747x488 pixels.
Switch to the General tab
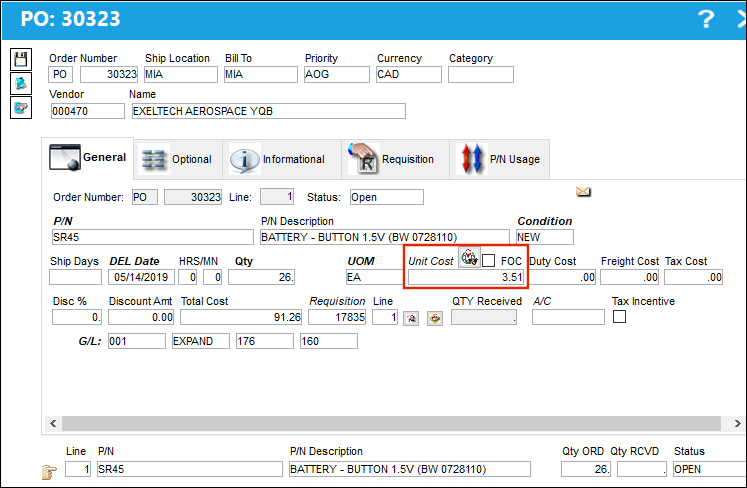pyautogui.click(x=88, y=158)
